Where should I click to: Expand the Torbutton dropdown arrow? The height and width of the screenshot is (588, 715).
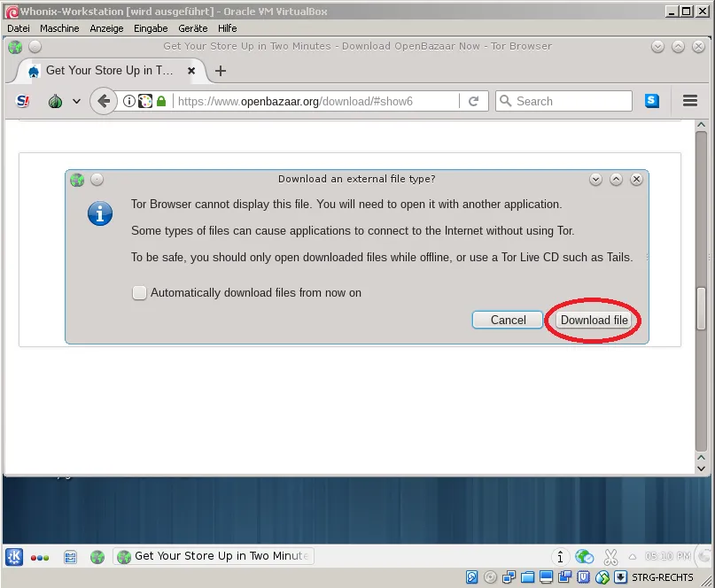tap(76, 101)
